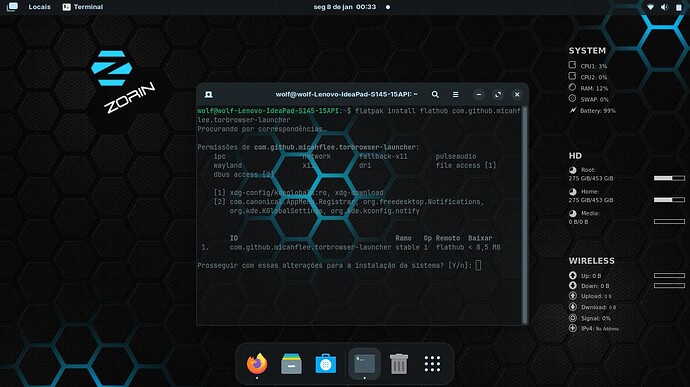This screenshot has height=387, width=690.
Task: Click the terminal scrollbar
Action: [524, 215]
